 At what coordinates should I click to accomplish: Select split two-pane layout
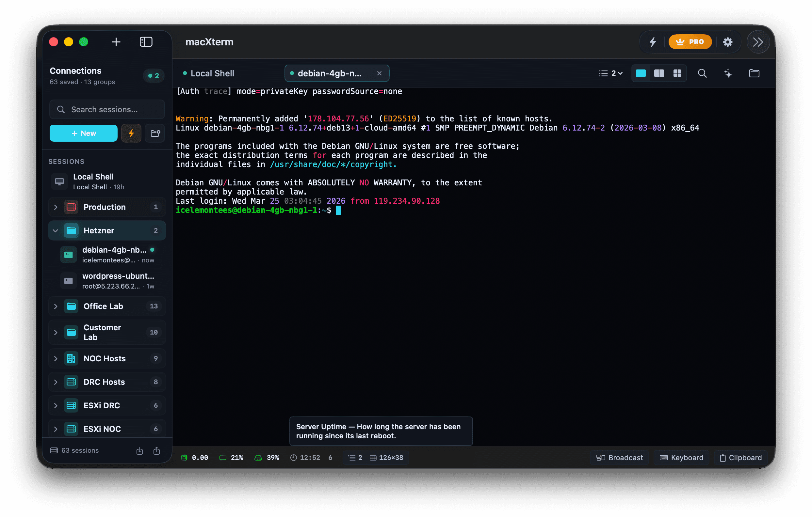coord(658,73)
